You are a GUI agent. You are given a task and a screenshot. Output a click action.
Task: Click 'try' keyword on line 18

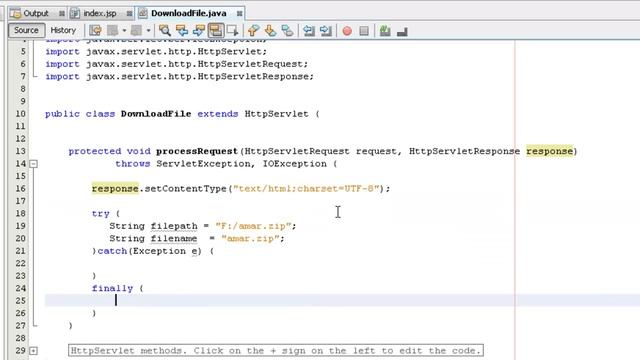point(100,213)
